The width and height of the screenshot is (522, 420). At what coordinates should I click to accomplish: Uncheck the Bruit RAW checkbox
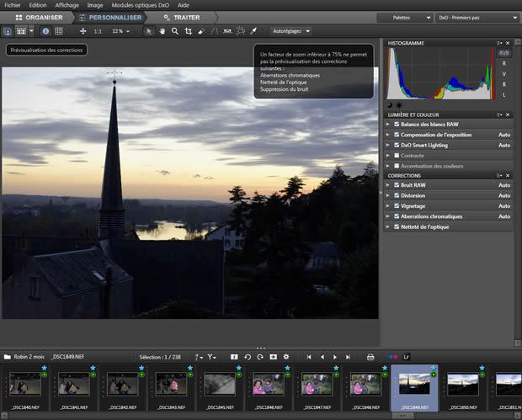coord(397,185)
